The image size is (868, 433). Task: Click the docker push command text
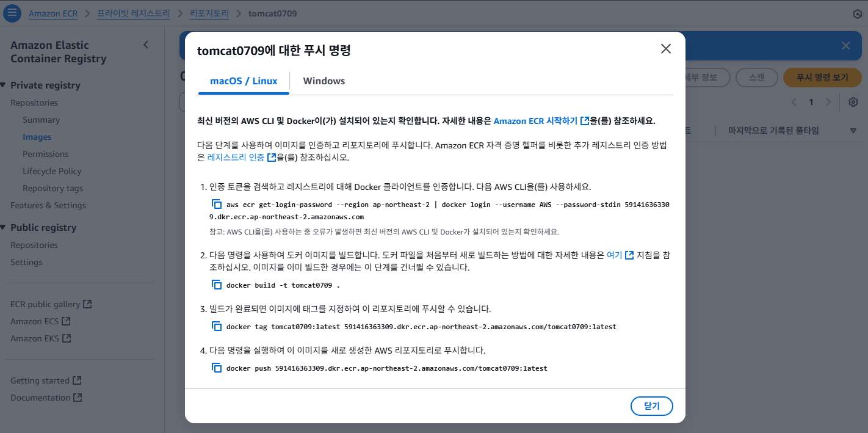(x=386, y=368)
